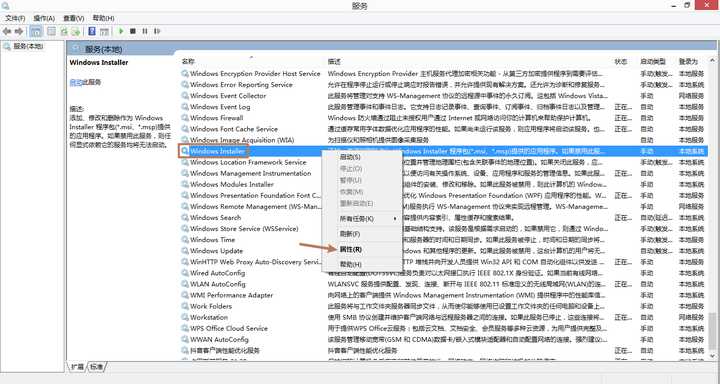Select the Windows Installer service row
The image size is (720, 384).
[x=444, y=151]
